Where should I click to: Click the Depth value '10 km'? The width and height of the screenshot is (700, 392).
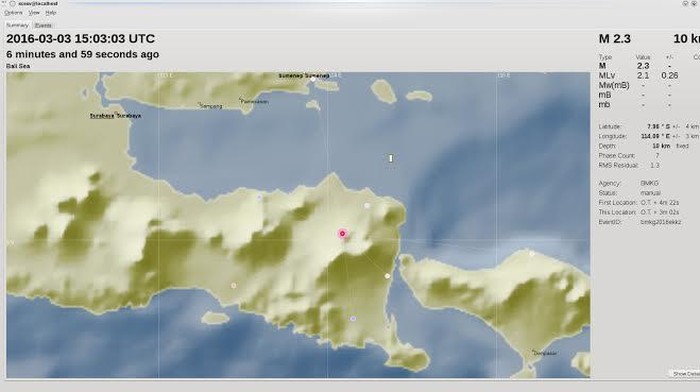pos(661,146)
